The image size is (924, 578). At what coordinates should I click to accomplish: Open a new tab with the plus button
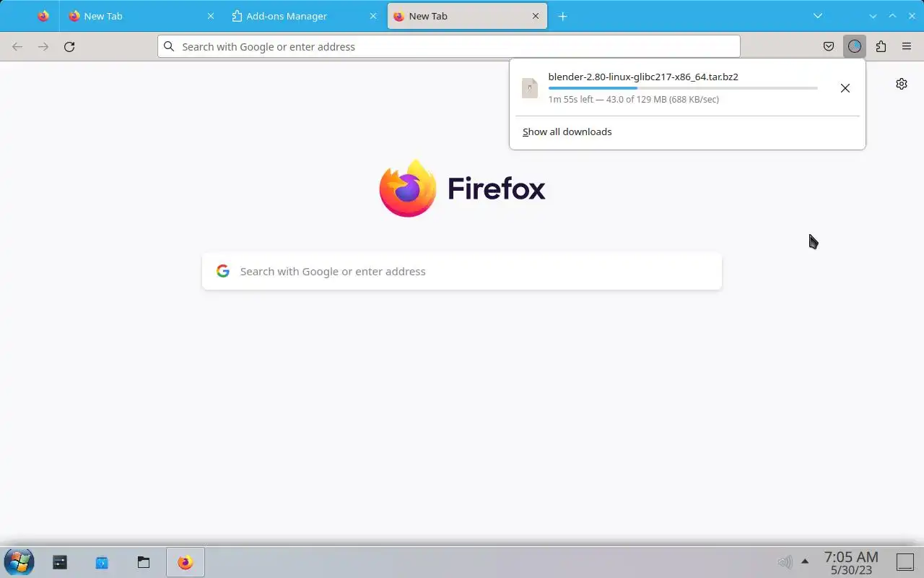[563, 16]
